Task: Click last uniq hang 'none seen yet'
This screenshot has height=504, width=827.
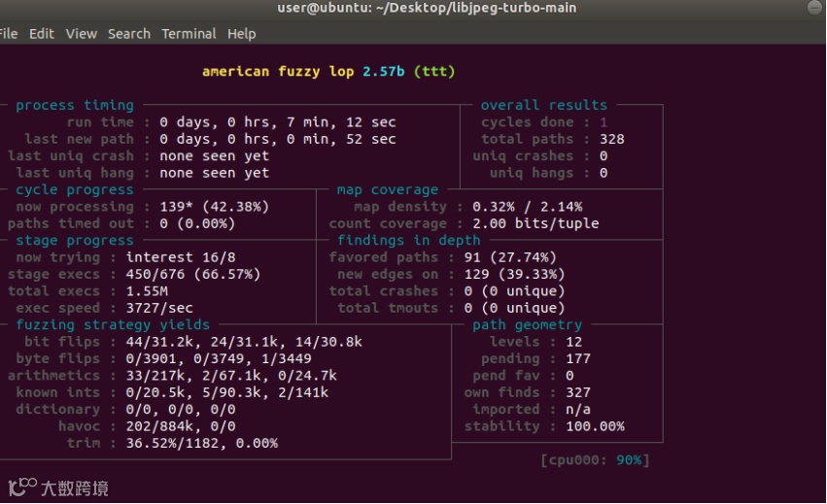Action: [x=214, y=173]
